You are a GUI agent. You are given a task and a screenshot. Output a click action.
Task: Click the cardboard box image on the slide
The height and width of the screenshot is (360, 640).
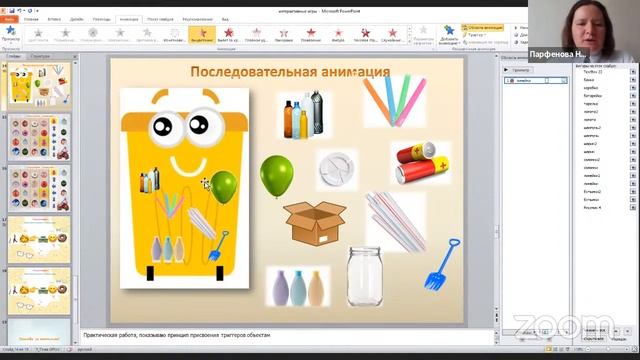point(315,223)
